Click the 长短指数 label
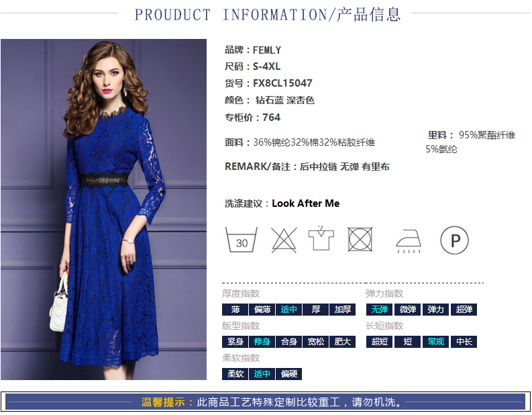The height and width of the screenshot is (415, 532). tap(384, 326)
